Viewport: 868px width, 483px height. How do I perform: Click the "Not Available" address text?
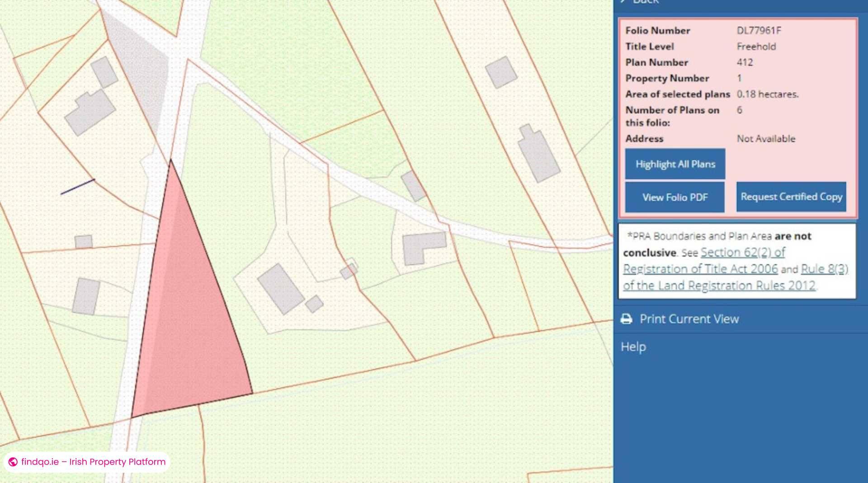766,139
